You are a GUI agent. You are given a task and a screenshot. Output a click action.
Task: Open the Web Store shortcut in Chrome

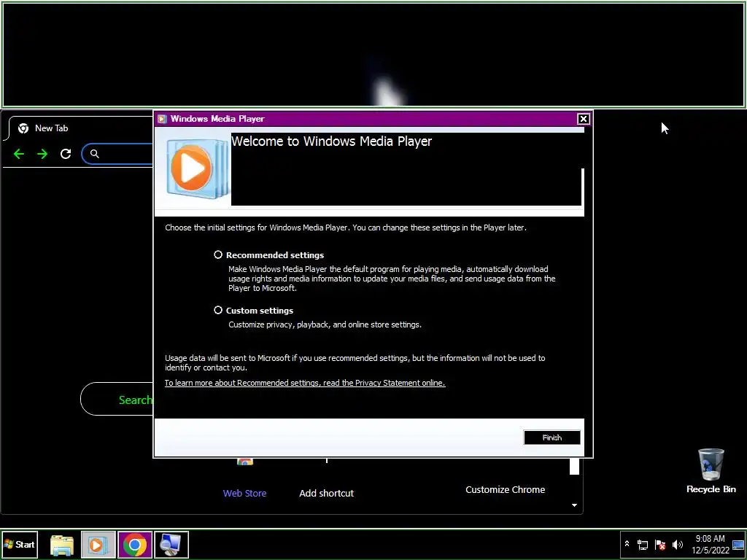tap(244, 494)
